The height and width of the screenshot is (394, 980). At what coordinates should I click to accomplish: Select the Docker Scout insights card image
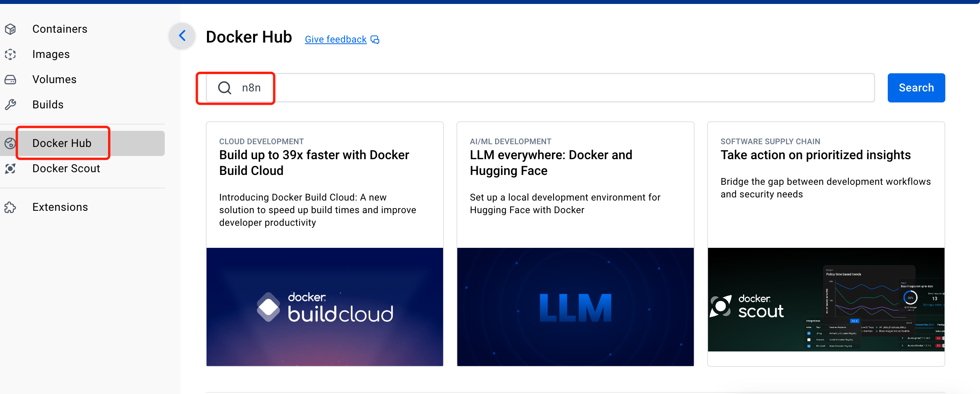tap(826, 299)
